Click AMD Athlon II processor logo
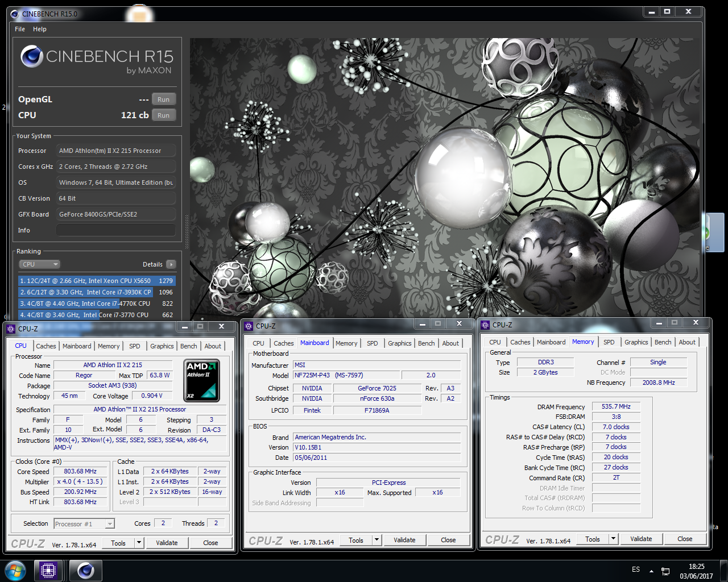The width and height of the screenshot is (728, 582). click(201, 380)
